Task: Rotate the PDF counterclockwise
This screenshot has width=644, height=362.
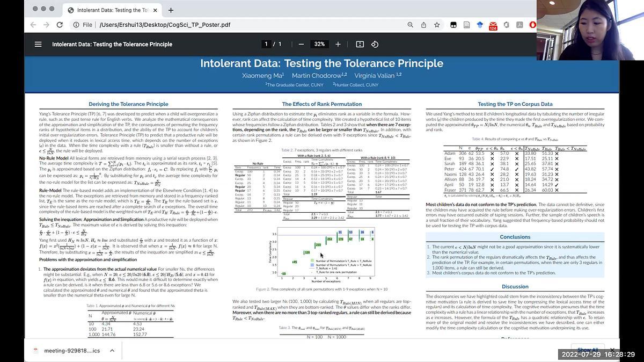Action: tap(375, 44)
